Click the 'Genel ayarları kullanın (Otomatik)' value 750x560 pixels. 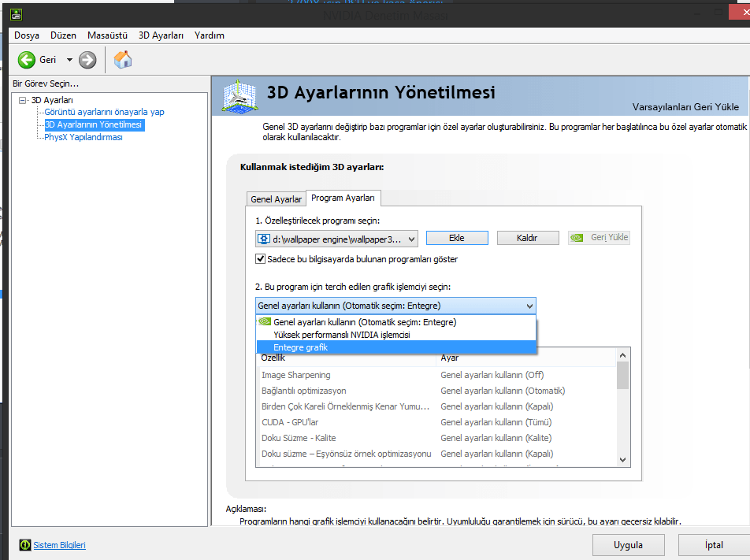pyautogui.click(x=503, y=391)
